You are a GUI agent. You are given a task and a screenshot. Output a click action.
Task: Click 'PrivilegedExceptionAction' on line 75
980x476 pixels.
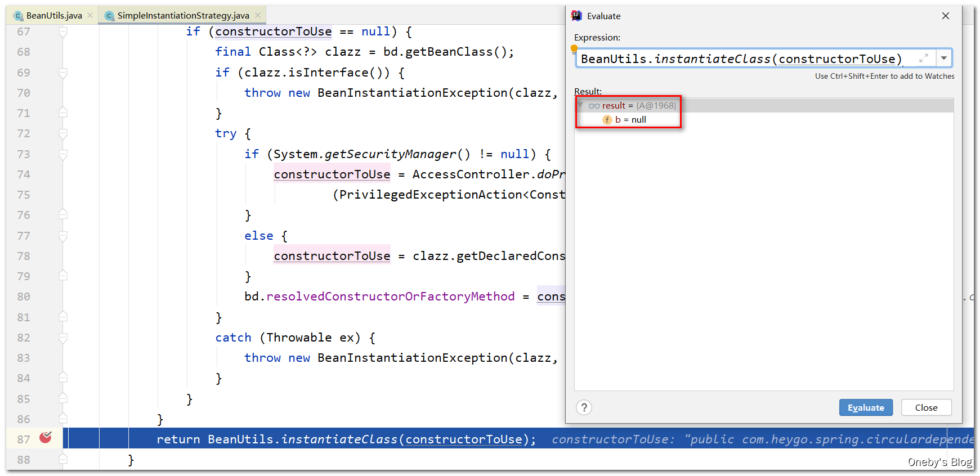[x=431, y=195]
